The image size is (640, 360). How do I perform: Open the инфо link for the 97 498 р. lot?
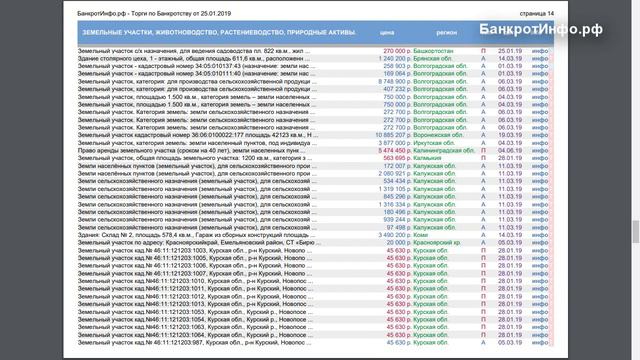540,228
